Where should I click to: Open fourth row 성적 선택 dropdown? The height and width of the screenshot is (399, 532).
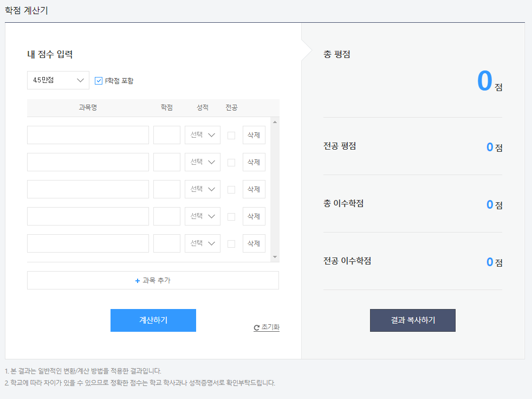pos(203,216)
